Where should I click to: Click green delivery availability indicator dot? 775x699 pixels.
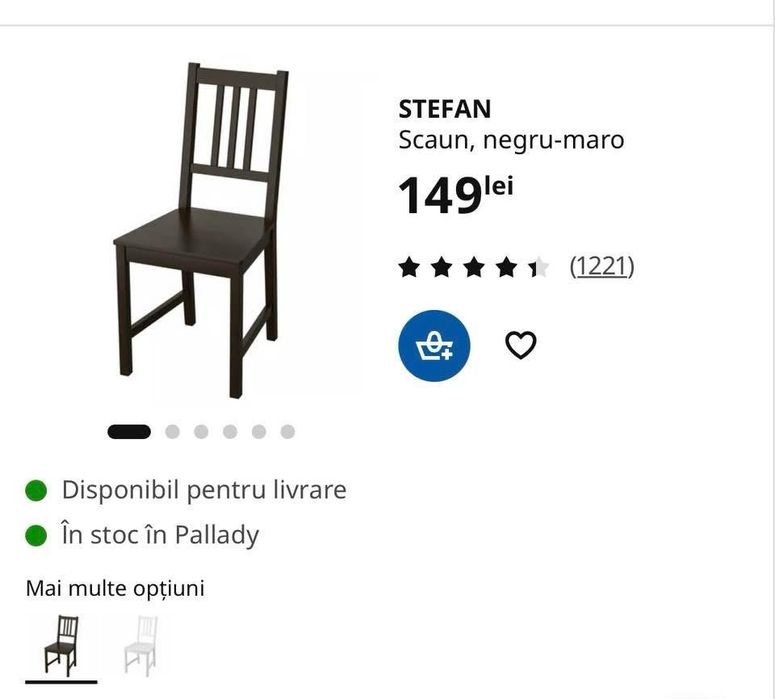36,490
